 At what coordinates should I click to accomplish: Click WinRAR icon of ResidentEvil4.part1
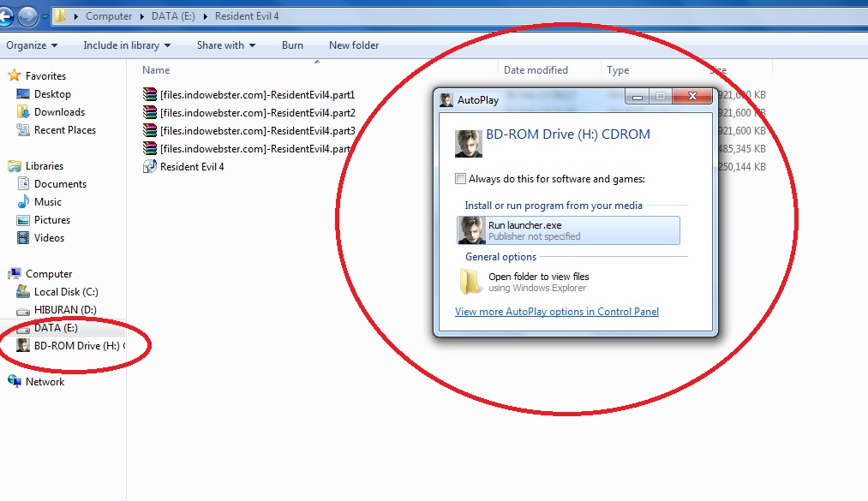(x=149, y=94)
